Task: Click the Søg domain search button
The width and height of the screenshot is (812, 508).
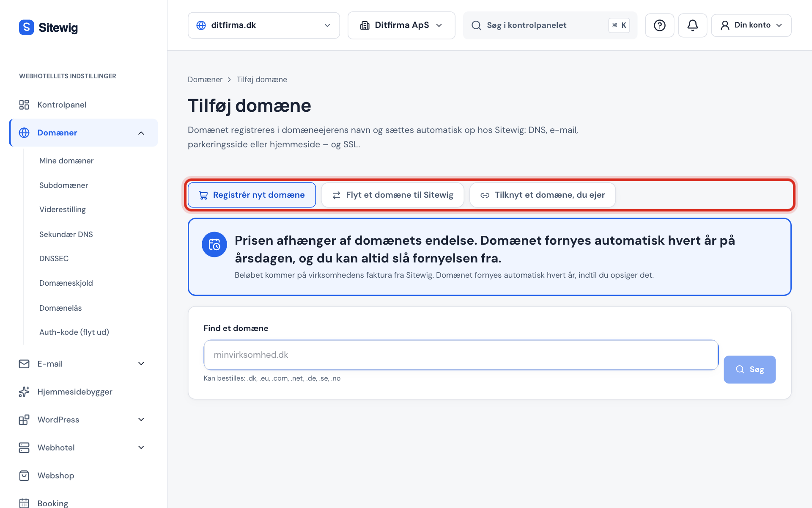Action: (749, 370)
